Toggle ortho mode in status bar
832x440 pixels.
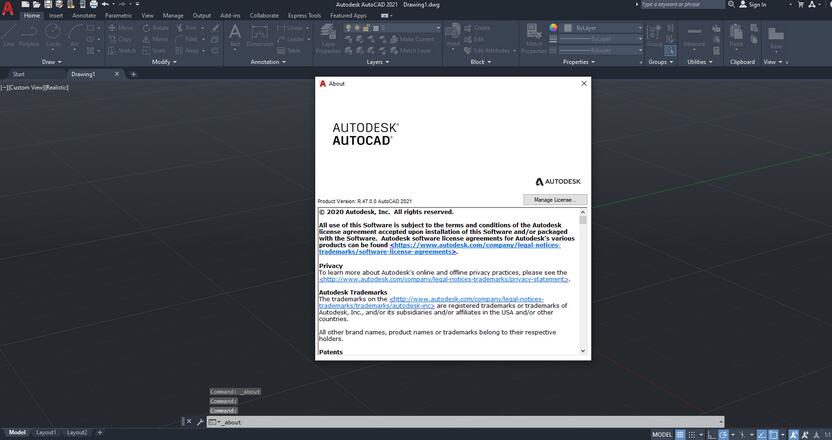pyautogui.click(x=711, y=434)
